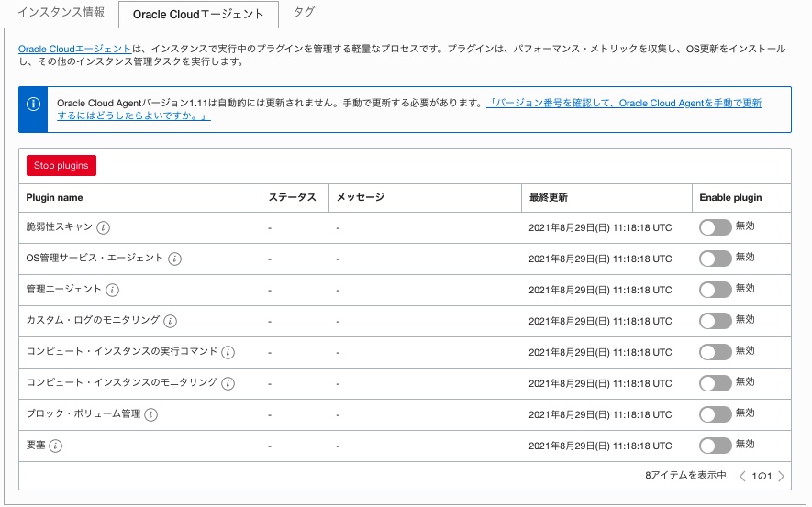
Task: Enable the 要塞 plugin switch
Action: click(x=715, y=446)
